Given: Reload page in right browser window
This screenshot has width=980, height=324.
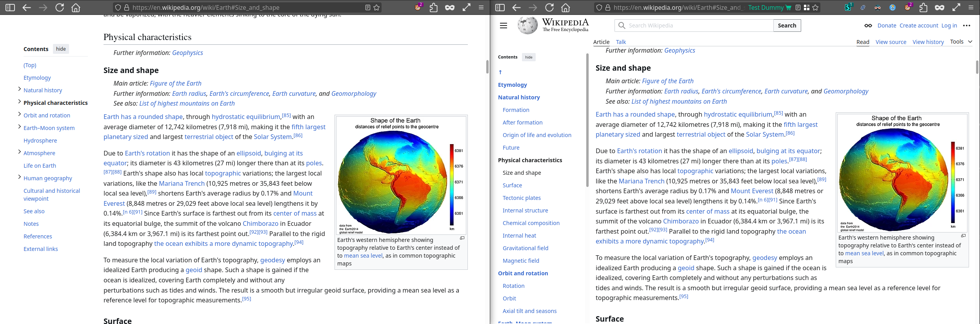Looking at the screenshot, I should pyautogui.click(x=549, y=7).
